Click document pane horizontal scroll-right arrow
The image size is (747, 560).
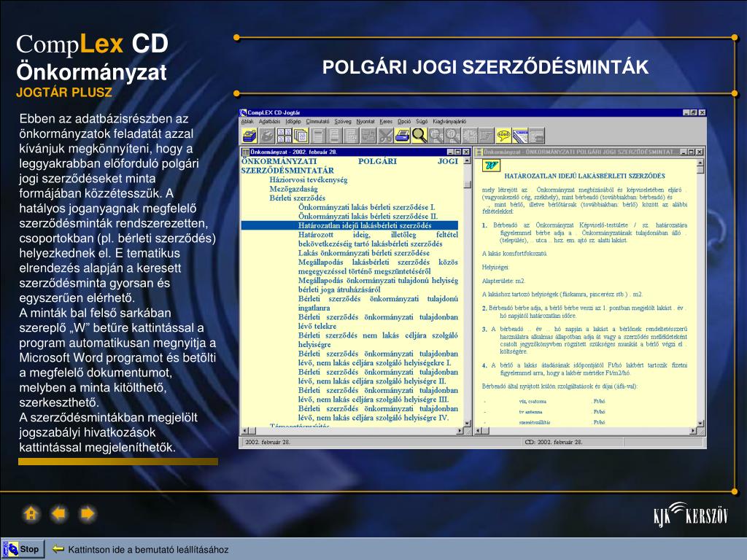tap(693, 430)
